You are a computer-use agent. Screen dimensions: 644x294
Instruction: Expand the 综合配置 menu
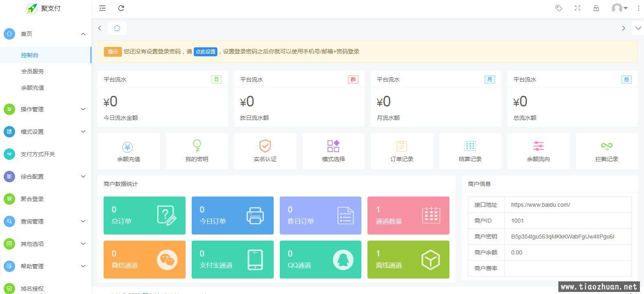coord(46,177)
